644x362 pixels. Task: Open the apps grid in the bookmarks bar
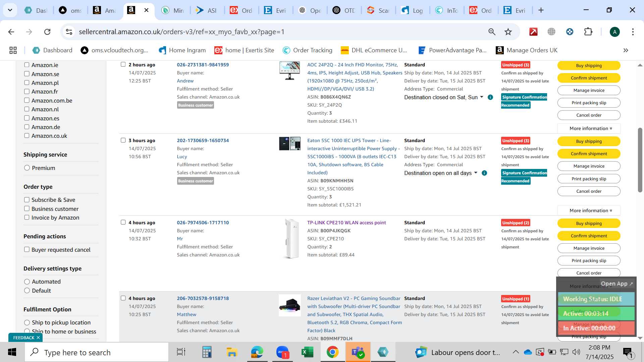pos(13,50)
